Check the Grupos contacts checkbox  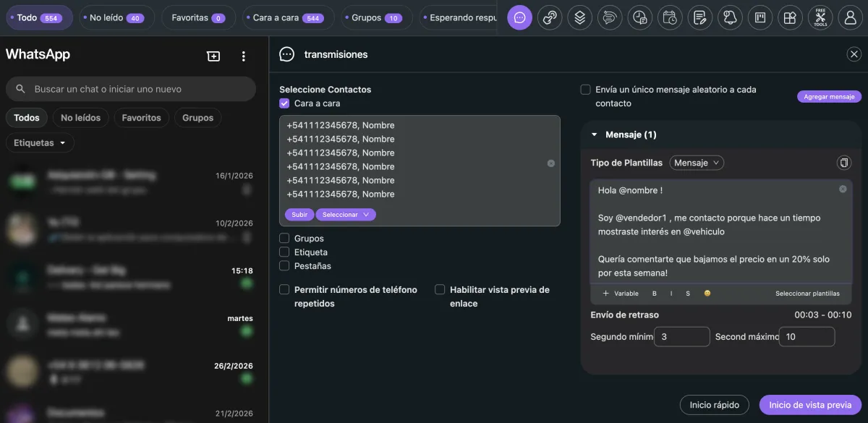pos(284,238)
